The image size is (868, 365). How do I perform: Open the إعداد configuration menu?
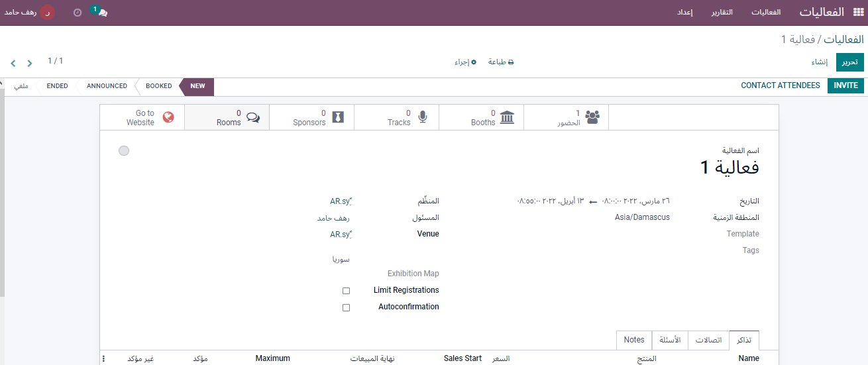pos(684,13)
